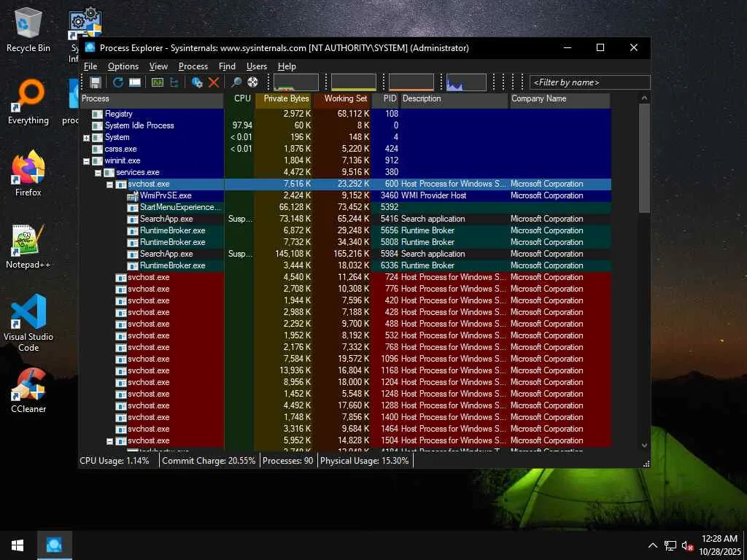Sort by the Process column header

tap(152, 98)
